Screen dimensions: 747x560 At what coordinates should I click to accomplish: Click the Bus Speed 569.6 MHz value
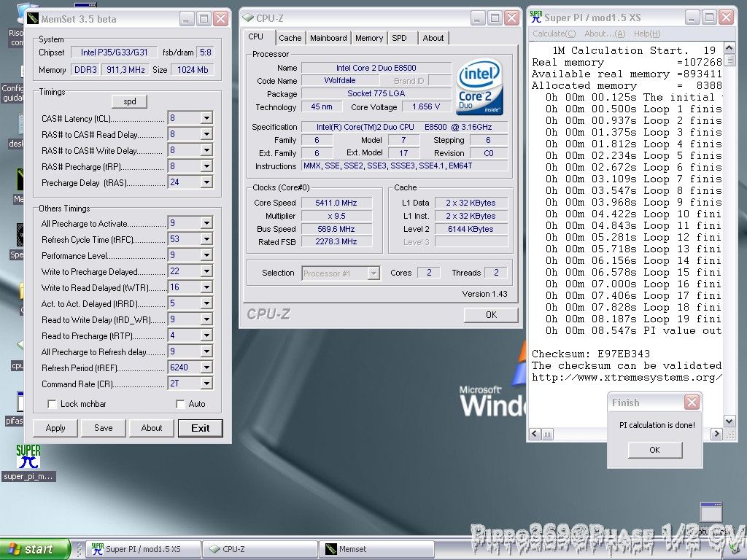point(336,229)
